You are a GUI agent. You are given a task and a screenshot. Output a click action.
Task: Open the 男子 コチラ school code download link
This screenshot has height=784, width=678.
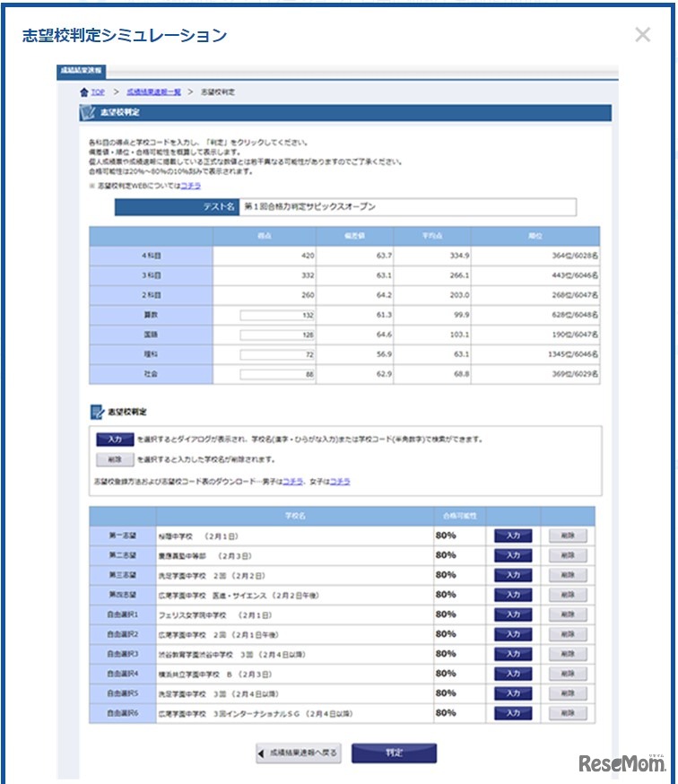291,482
